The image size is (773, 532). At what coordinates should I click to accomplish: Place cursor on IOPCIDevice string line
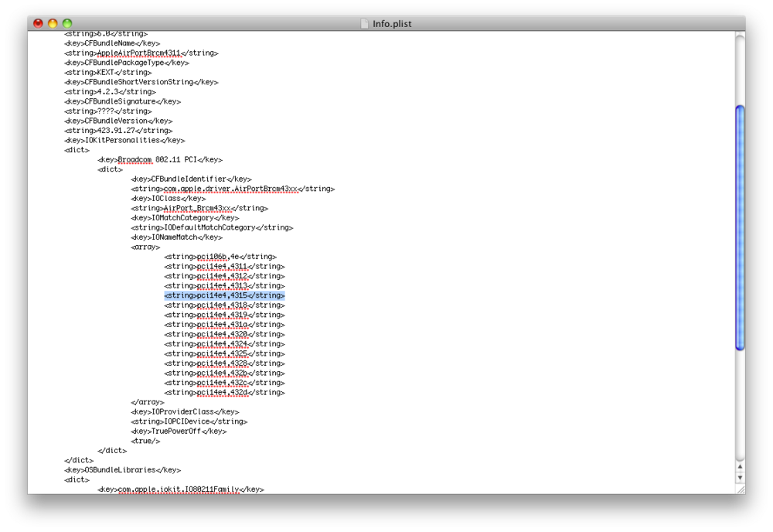point(189,421)
